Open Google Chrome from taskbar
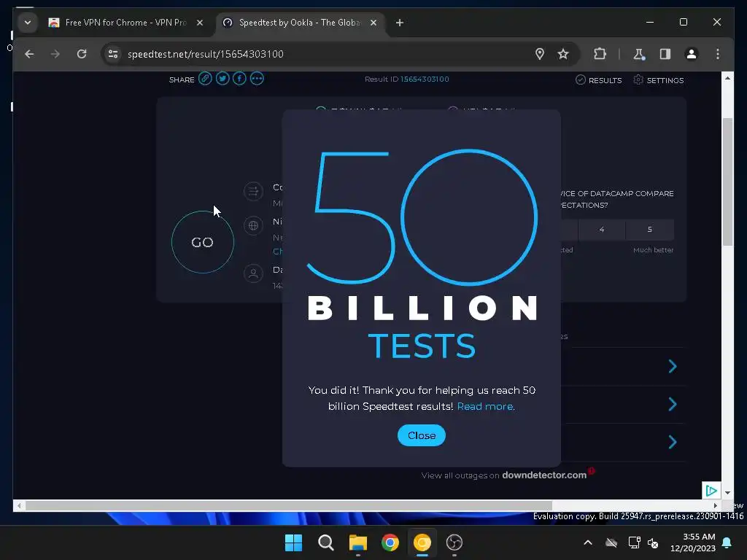Viewport: 747px width, 560px height. (390, 542)
